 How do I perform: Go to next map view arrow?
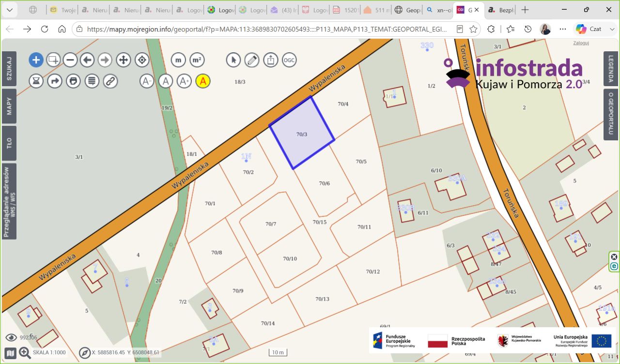[105, 60]
